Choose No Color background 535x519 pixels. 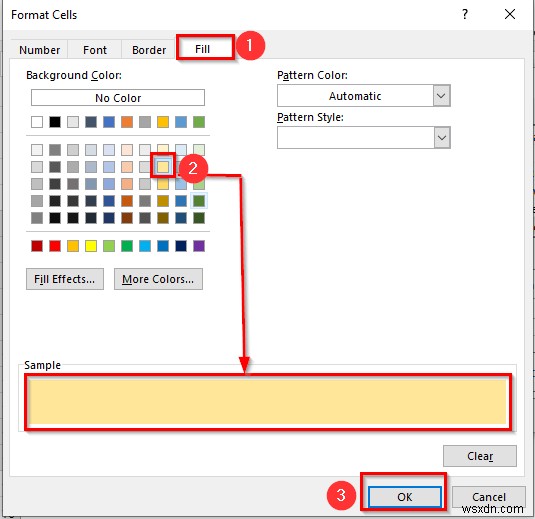click(118, 98)
